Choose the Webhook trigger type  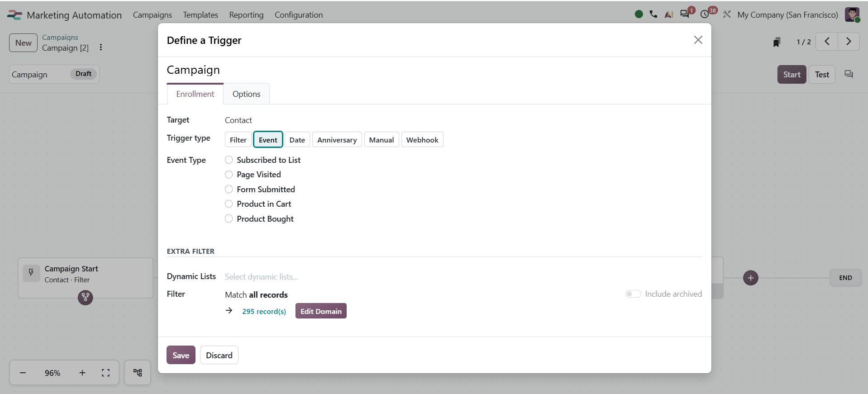tap(422, 140)
